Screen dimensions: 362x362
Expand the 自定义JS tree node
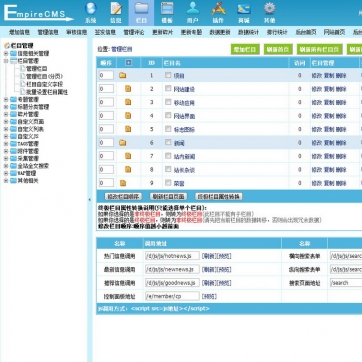[x=6, y=136]
